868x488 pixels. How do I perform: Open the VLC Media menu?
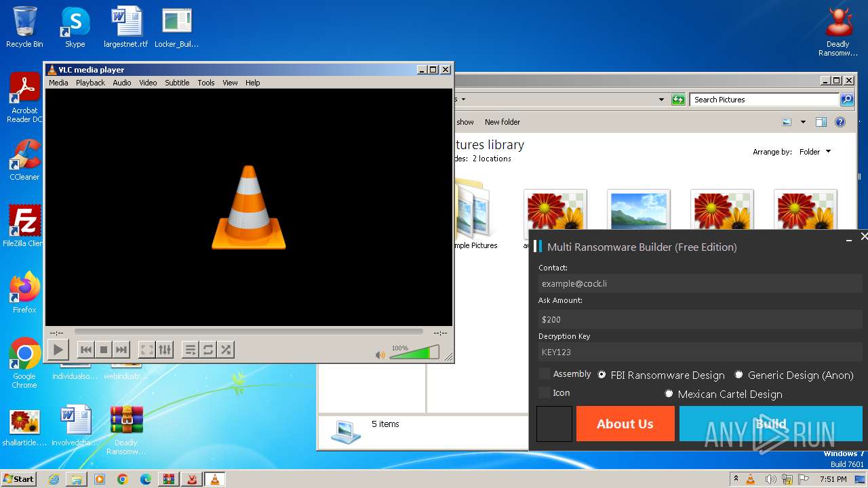point(58,83)
